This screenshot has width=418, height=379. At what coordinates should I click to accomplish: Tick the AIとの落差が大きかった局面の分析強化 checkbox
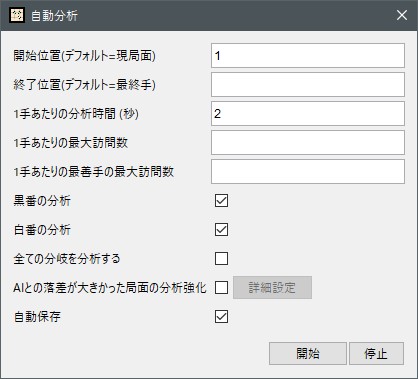[x=222, y=287]
